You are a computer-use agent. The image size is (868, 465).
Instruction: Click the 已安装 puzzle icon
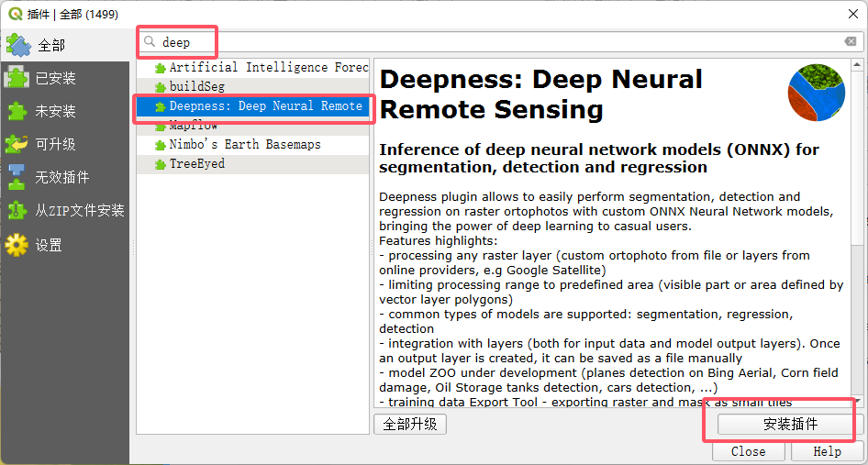(17, 78)
